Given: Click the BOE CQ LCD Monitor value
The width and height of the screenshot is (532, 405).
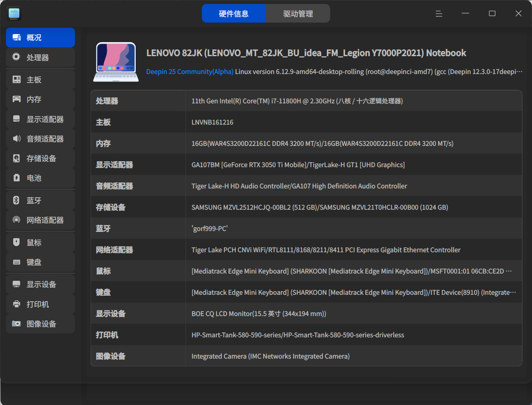Looking at the screenshot, I should point(259,314).
